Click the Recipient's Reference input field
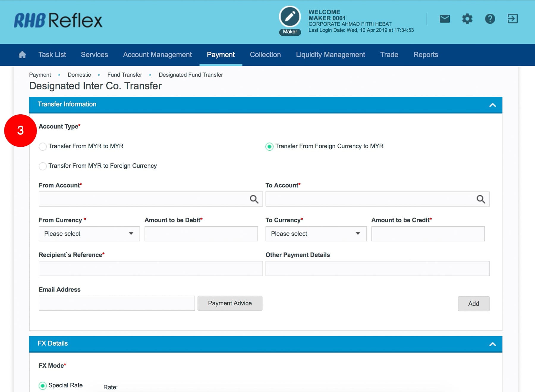 click(150, 268)
